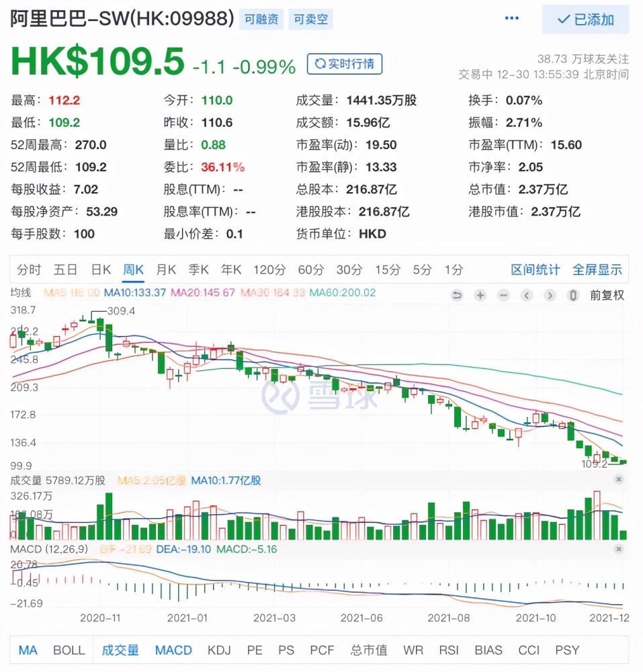Toggle the WR indicator

(413, 650)
